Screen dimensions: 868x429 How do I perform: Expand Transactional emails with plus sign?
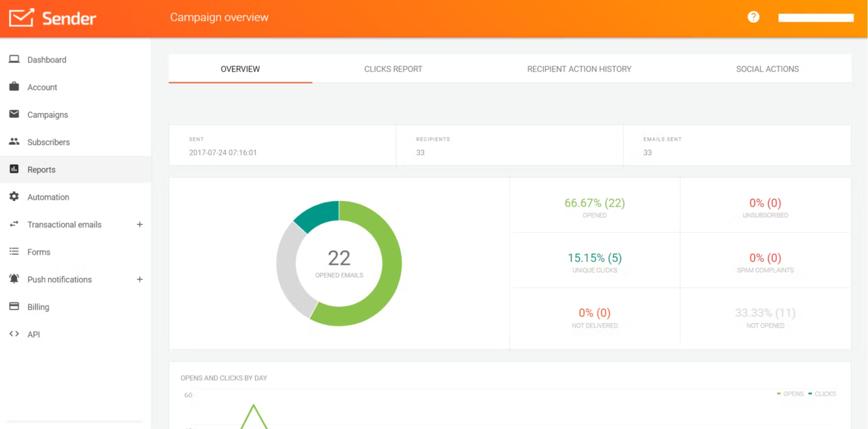click(139, 224)
